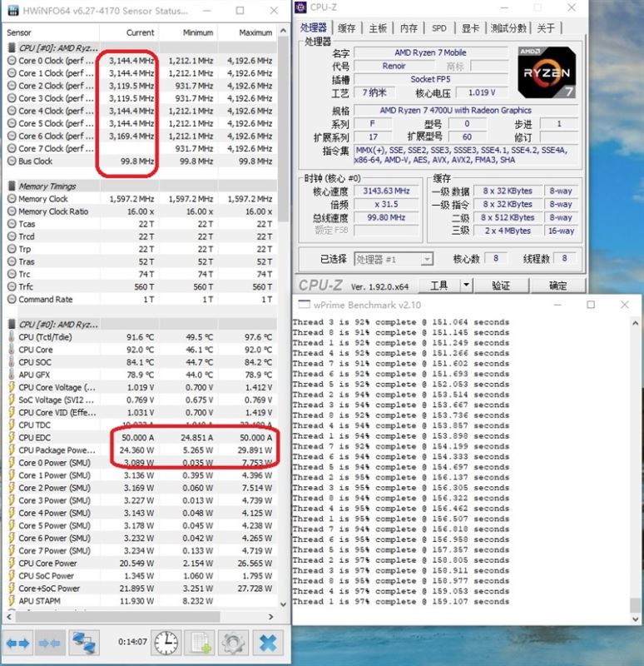The height and width of the screenshot is (666, 644).
Task: Click the 0:14:07 elapsed time in HWiNFO
Action: coord(132,641)
